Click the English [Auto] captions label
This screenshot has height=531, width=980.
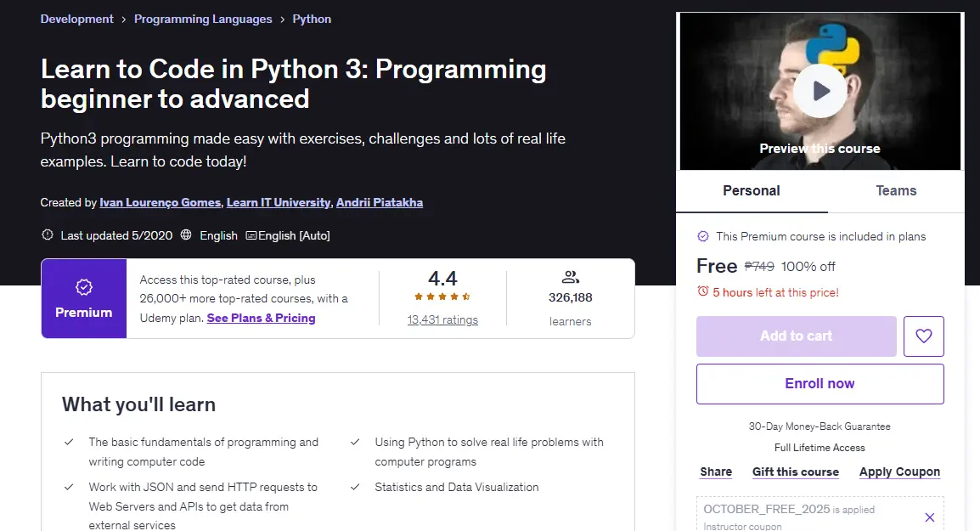294,235
